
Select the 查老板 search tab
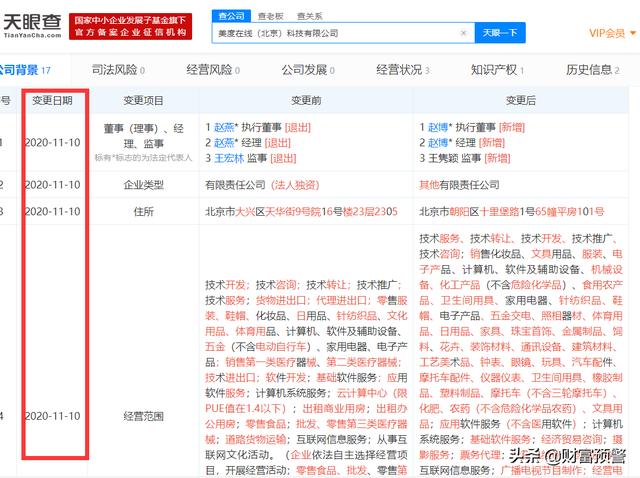271,16
